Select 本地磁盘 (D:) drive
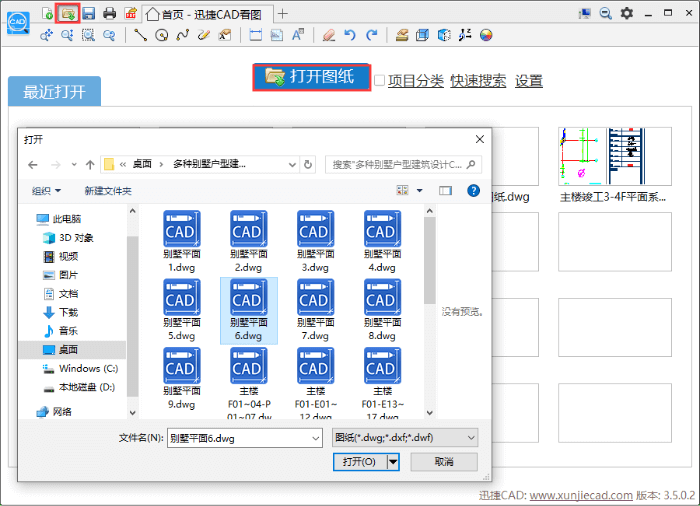The width and height of the screenshot is (700, 506). (x=79, y=387)
